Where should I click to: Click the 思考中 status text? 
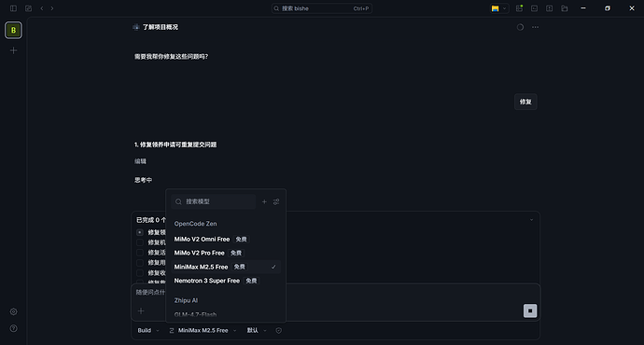pos(144,180)
